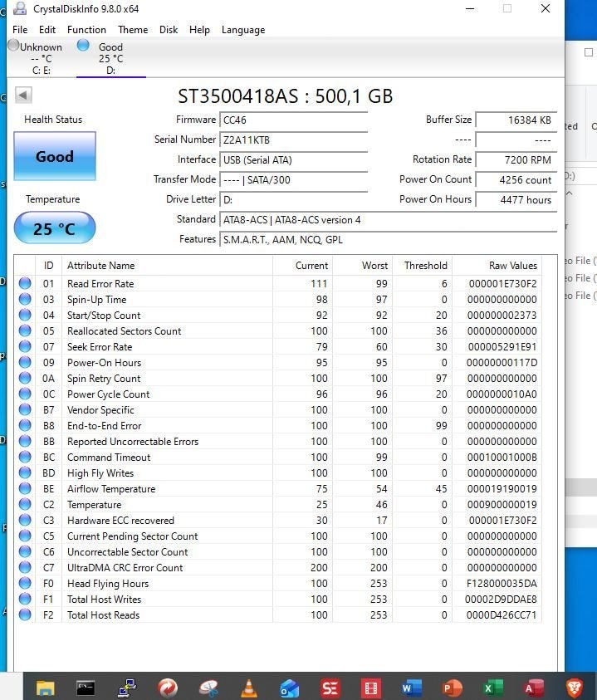Open the Help menu
Image resolution: width=597 pixels, height=700 pixels.
199,30
